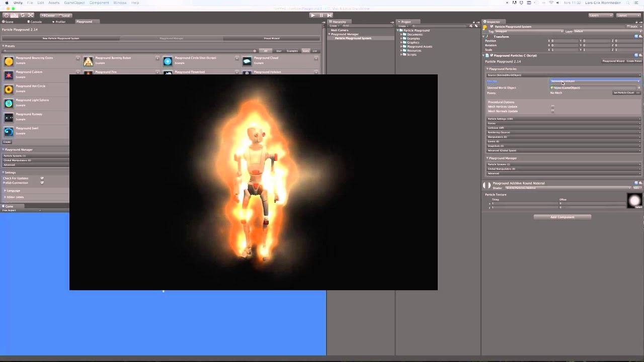Screen dimensions: 644x362
Task: Click the Skinned World Object picker circle
Action: tap(639, 87)
